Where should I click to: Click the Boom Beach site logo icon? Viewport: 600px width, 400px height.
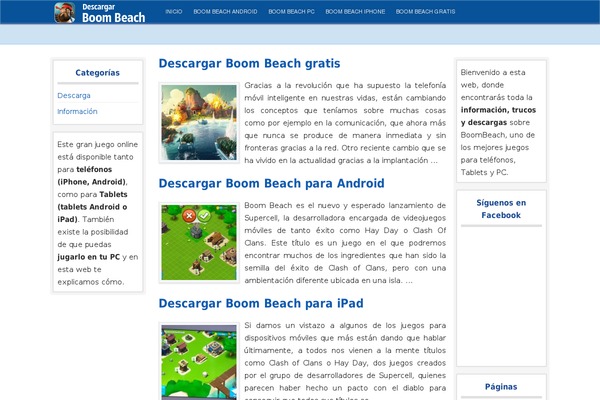tap(64, 13)
